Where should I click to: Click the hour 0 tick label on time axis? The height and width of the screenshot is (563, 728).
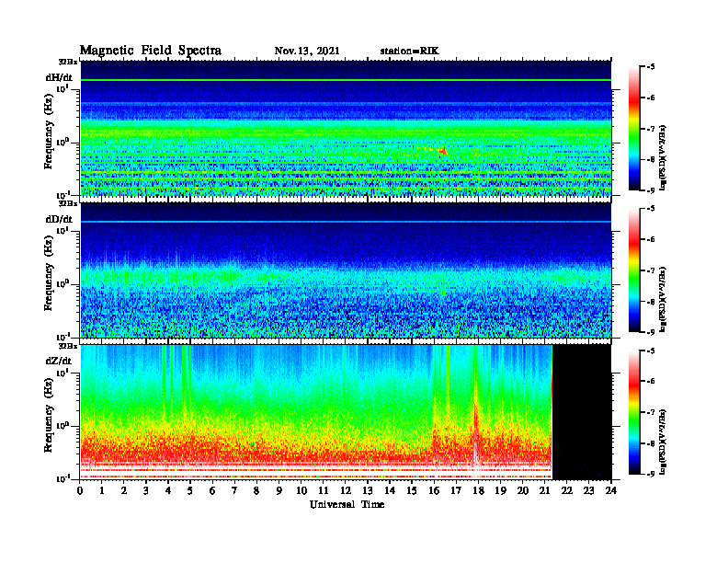[80, 491]
